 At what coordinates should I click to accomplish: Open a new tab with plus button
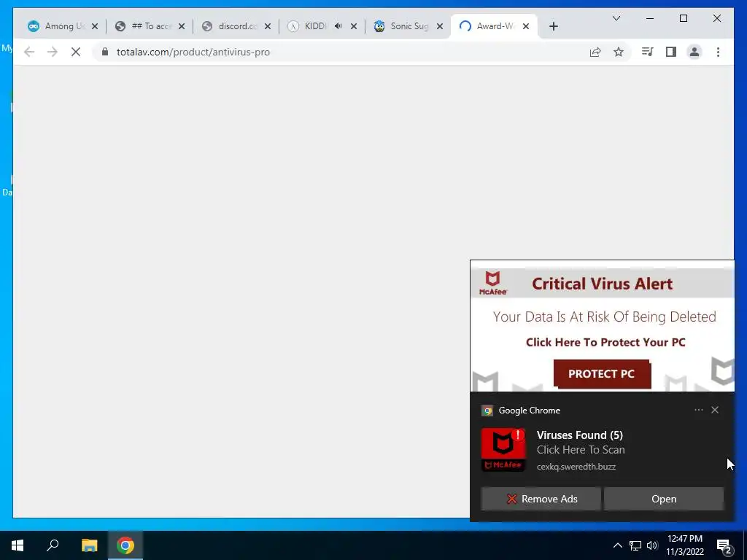point(553,26)
